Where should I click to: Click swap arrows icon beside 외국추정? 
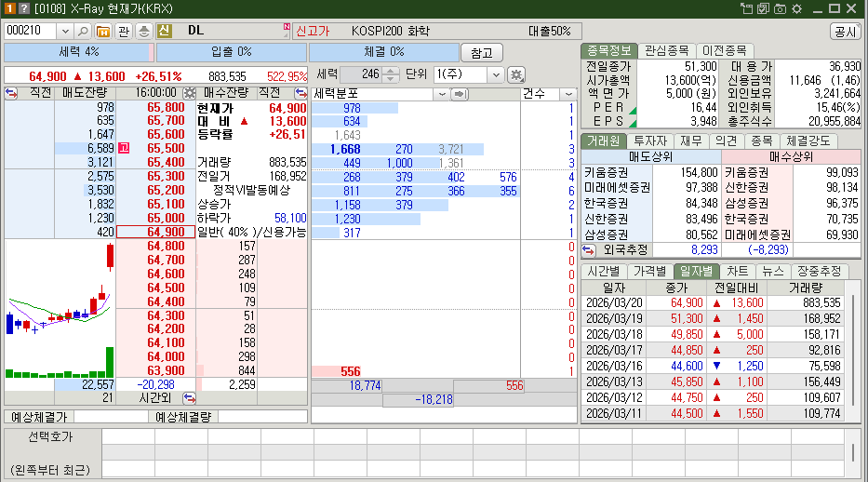pos(588,250)
